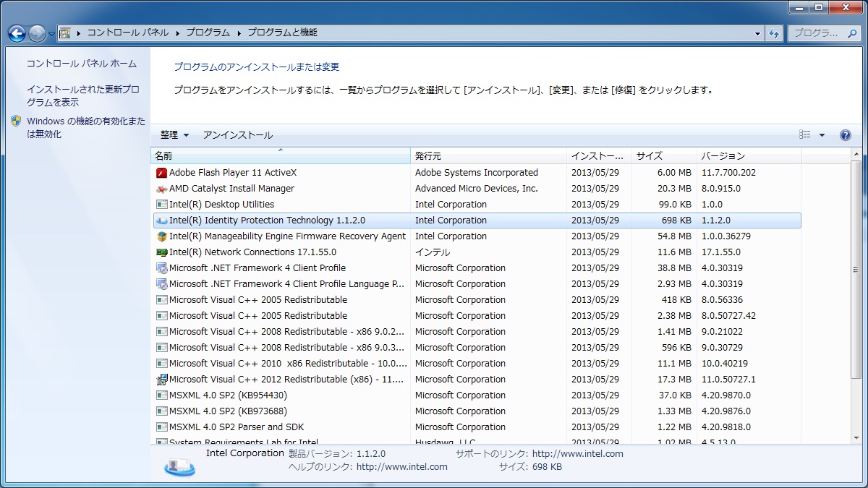Click icon for Visual C++ 2008 version 9.0.30729
This screenshot has height=488, width=868.
[x=161, y=348]
